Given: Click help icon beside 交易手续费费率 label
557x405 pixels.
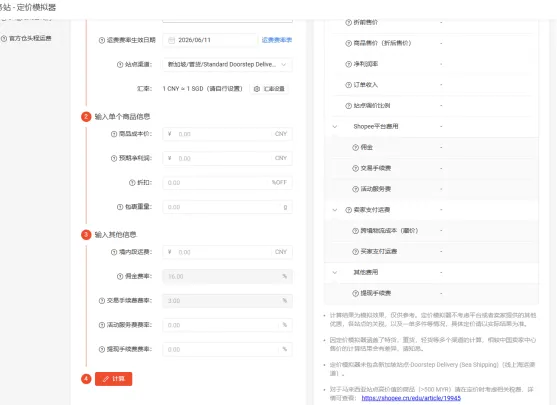Looking at the screenshot, I should [102, 301].
